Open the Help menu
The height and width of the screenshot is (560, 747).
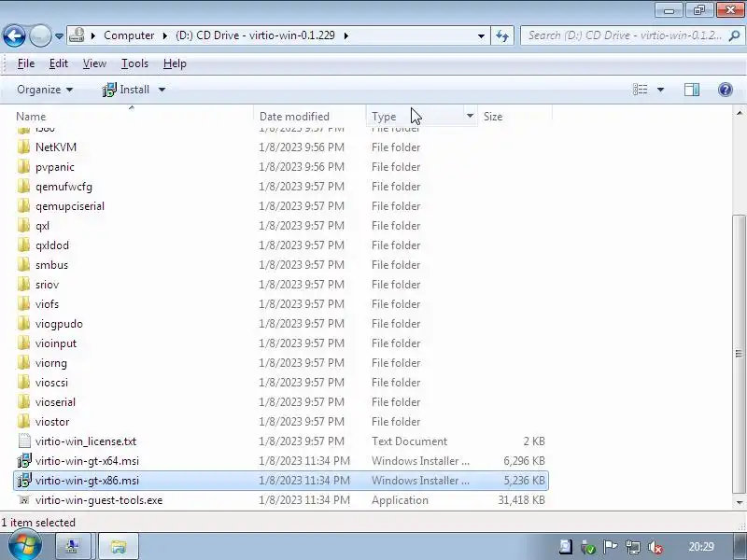click(x=175, y=63)
